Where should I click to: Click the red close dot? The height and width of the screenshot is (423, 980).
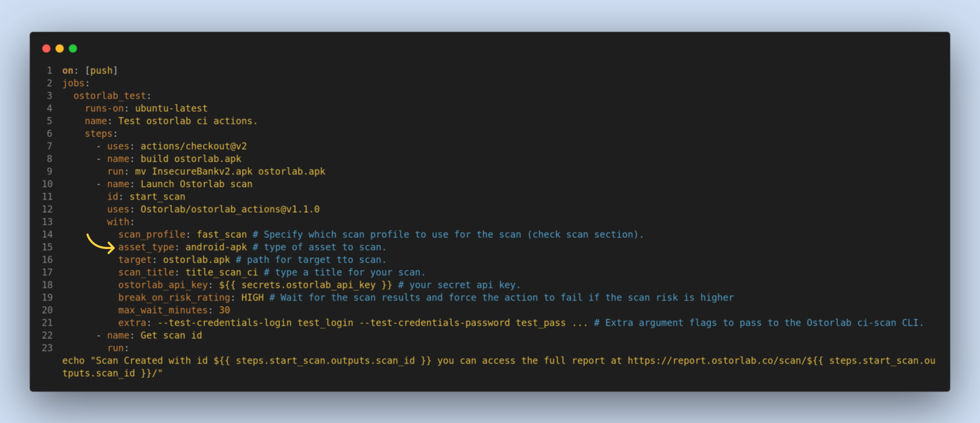pyautogui.click(x=47, y=49)
